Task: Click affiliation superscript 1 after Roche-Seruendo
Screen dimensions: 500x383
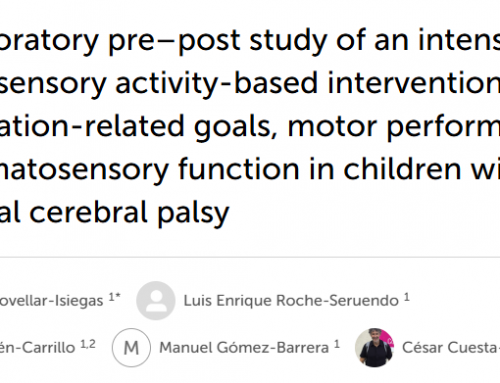Action: 407,297
